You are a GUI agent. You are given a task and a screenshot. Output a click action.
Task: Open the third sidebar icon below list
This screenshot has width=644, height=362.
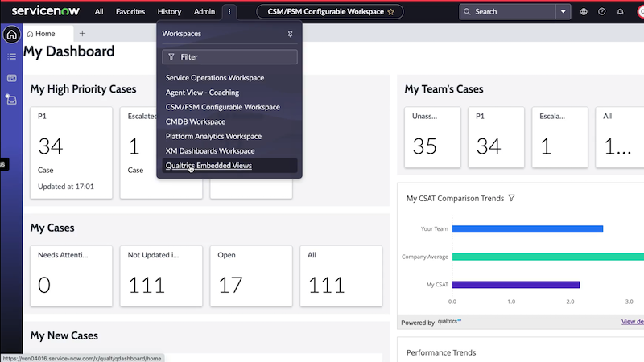(11, 78)
